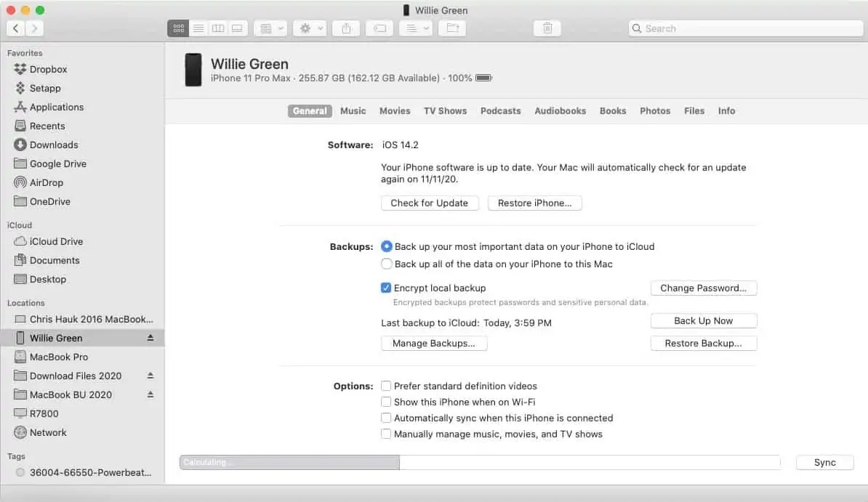Select back up to iCloud radio button
The image size is (868, 502).
pyautogui.click(x=387, y=246)
